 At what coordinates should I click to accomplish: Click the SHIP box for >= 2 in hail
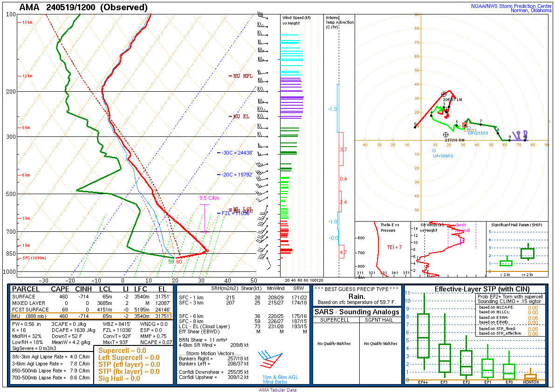[x=528, y=253]
